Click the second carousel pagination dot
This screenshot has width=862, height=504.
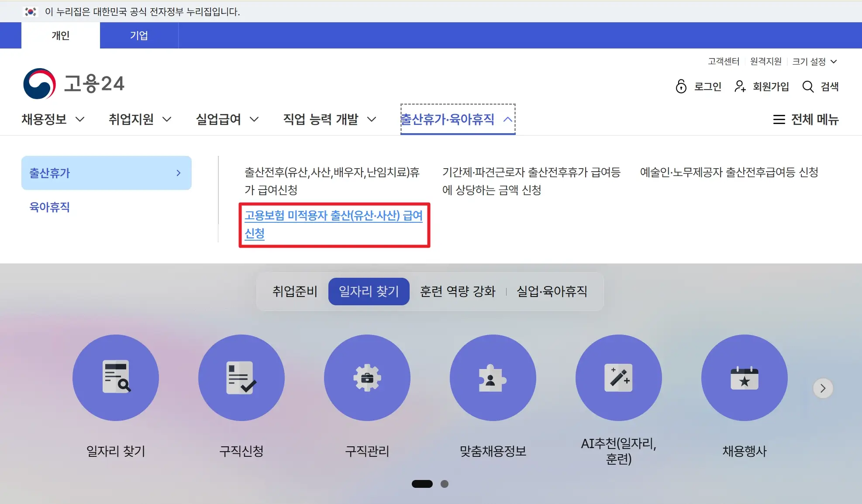[x=445, y=484]
